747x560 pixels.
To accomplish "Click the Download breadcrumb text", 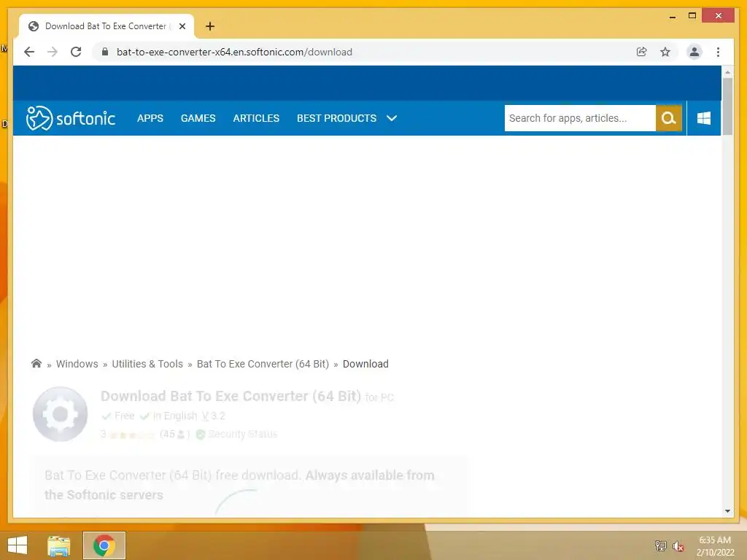I will point(365,364).
